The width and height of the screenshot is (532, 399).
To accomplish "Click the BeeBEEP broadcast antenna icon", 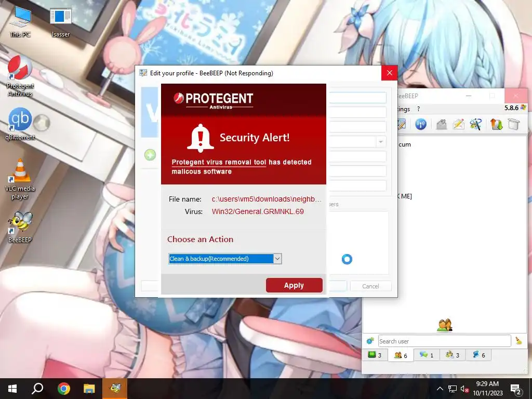I will pos(421,124).
